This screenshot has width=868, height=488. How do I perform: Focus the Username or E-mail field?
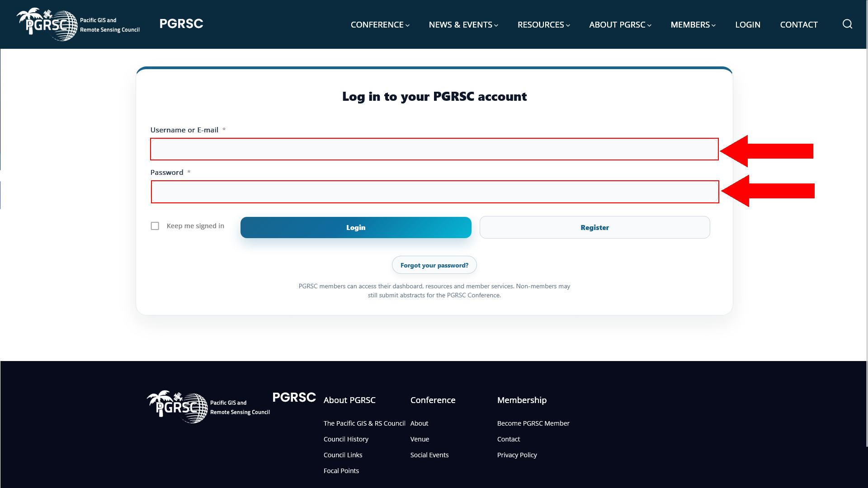tap(434, 149)
